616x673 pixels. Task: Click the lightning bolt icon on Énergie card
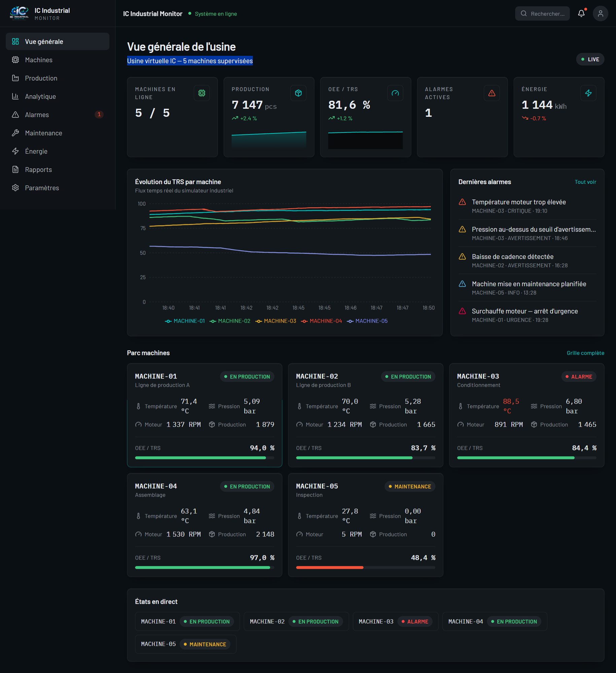point(588,93)
